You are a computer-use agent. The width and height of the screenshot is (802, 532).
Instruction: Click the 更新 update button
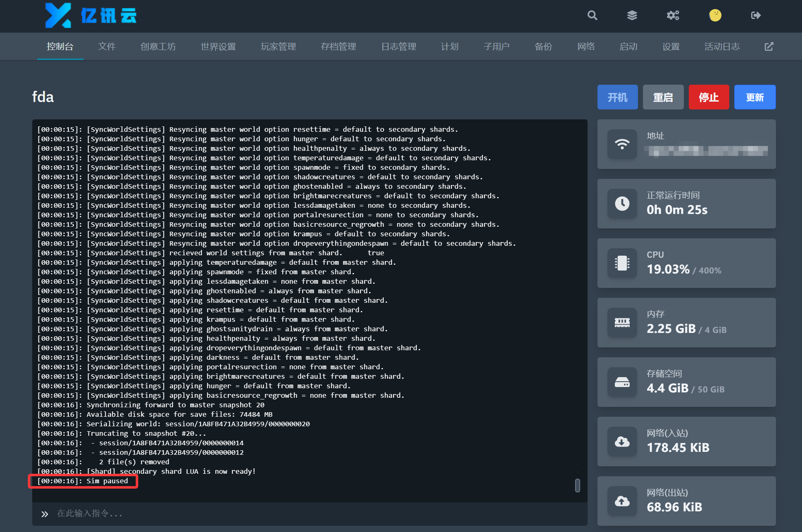(x=755, y=97)
